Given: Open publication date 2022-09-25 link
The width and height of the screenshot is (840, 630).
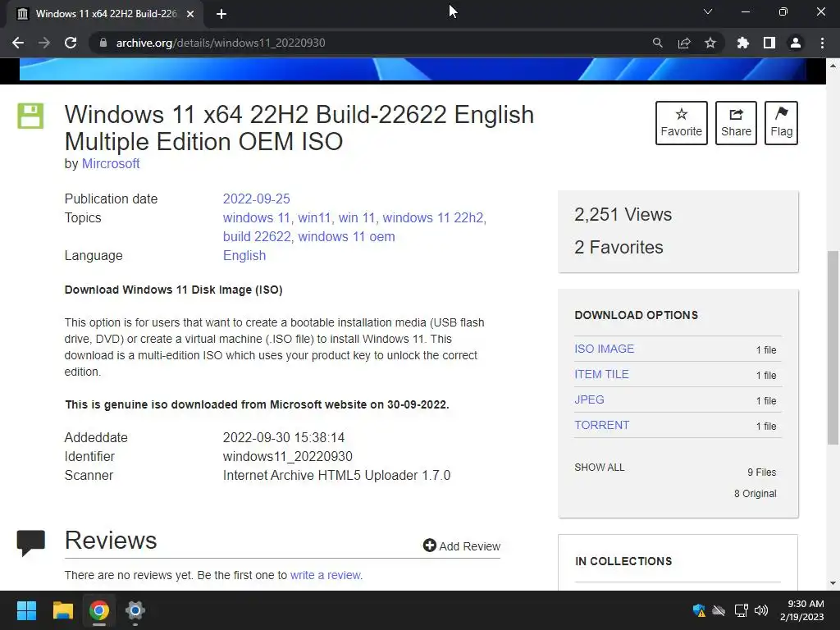Looking at the screenshot, I should click(257, 199).
